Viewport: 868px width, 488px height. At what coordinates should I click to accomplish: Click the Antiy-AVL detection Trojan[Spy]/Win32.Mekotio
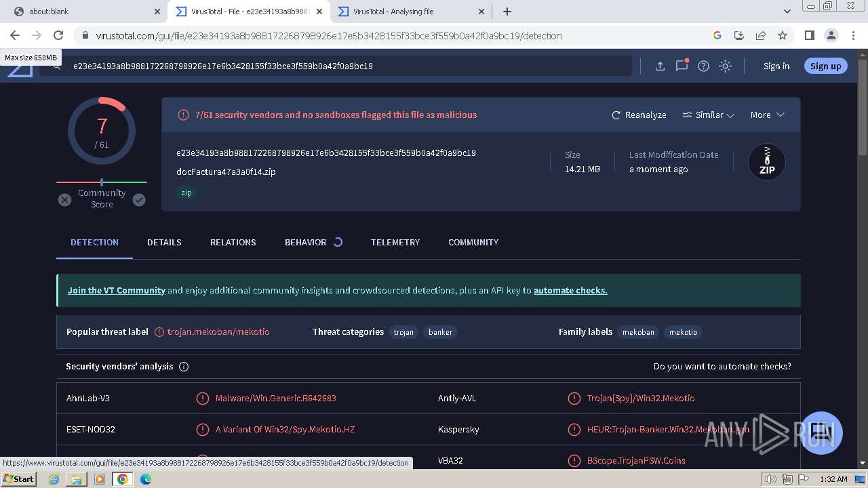[641, 399]
